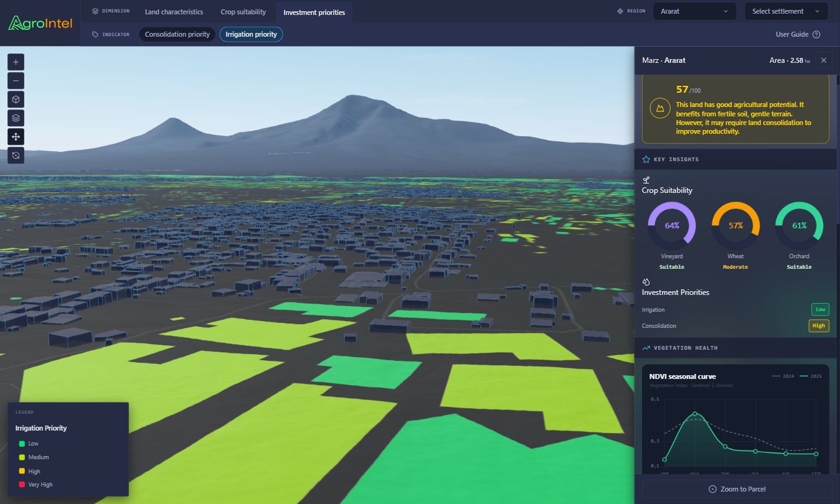Toggle the Irrigation priority indicator
The height and width of the screenshot is (504, 840).
(251, 34)
